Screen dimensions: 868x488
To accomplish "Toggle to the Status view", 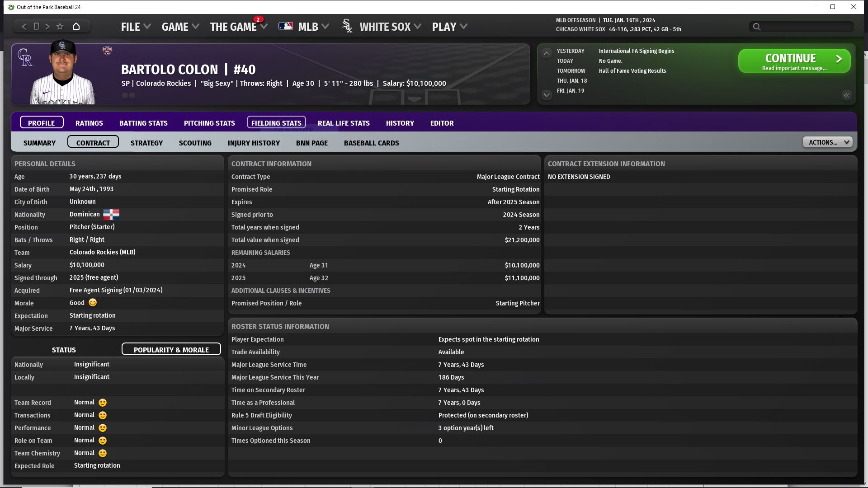I will pyautogui.click(x=64, y=350).
